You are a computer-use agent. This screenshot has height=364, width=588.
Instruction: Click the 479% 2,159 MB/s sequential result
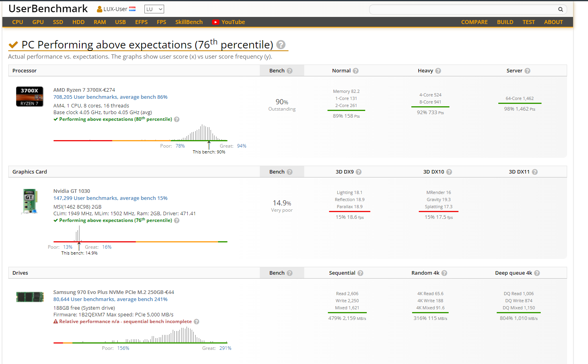(347, 318)
